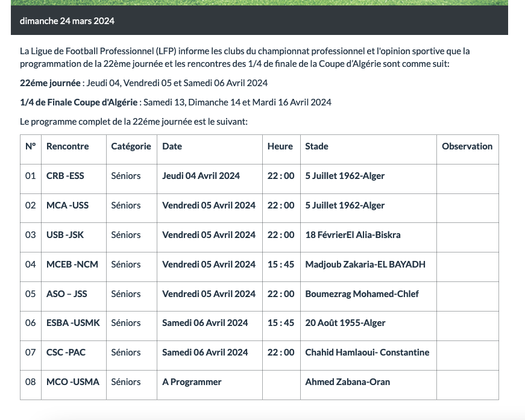
Task: Click 'Ahmed Zabana-Oran' stadium cell
Action: (347, 382)
